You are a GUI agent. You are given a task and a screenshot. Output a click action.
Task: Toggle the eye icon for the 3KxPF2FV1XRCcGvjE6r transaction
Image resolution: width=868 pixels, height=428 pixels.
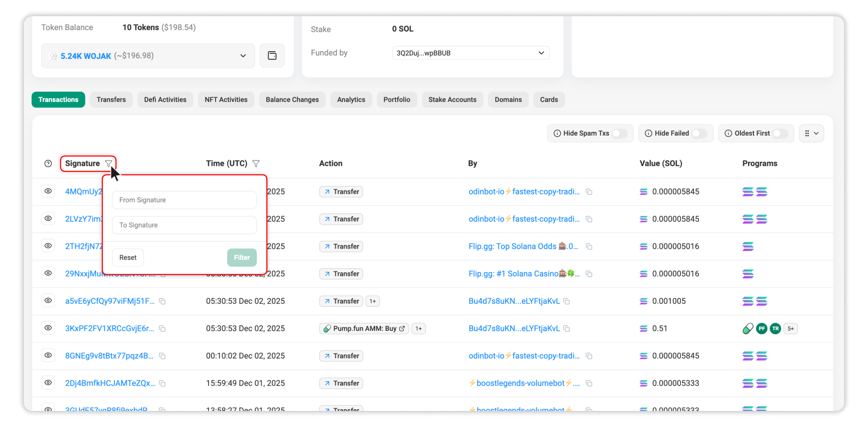pos(48,328)
